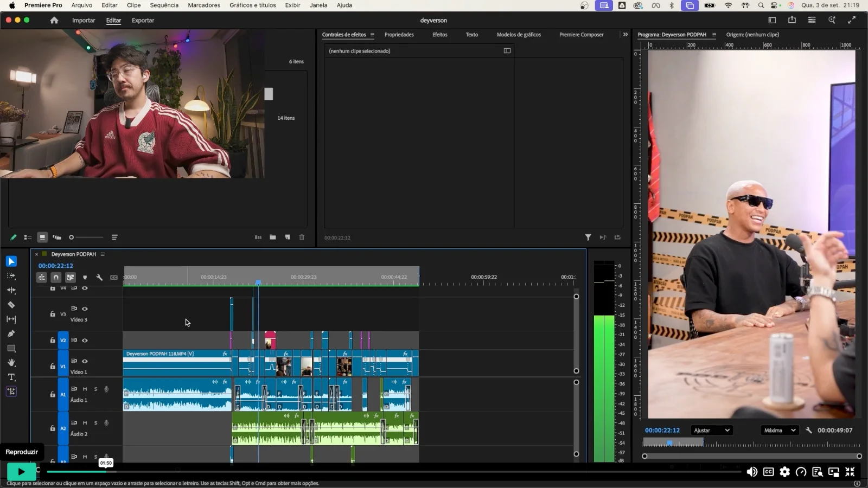Viewport: 868px width, 488px height.
Task: Open Program monitor settings wrench
Action: (808, 430)
